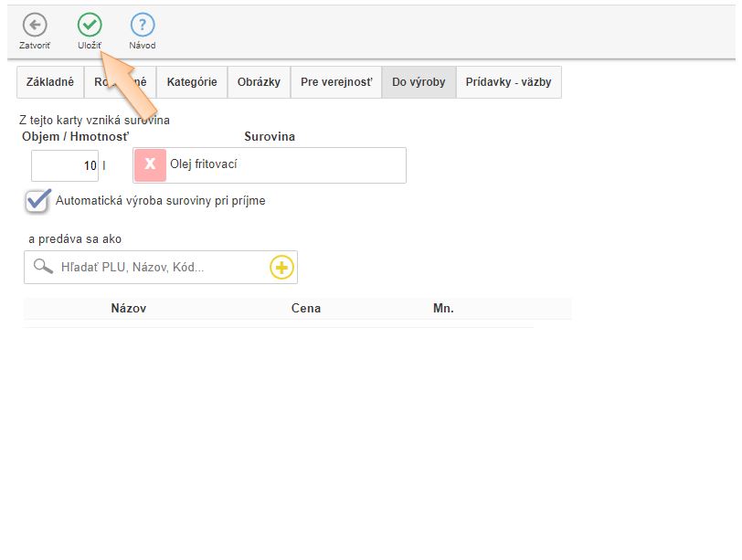Viewport: 742px width, 560px height.
Task: Open the Návod help icon
Action: tap(143, 26)
